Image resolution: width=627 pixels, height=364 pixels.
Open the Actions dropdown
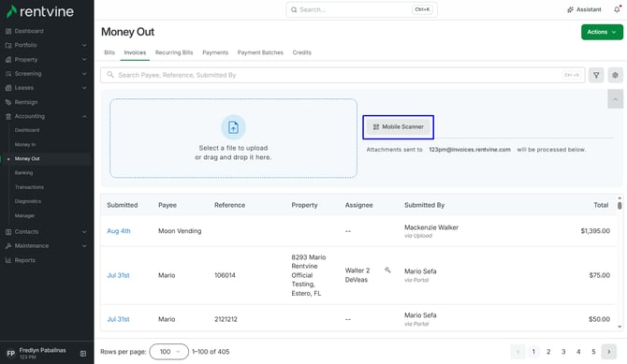pos(602,32)
